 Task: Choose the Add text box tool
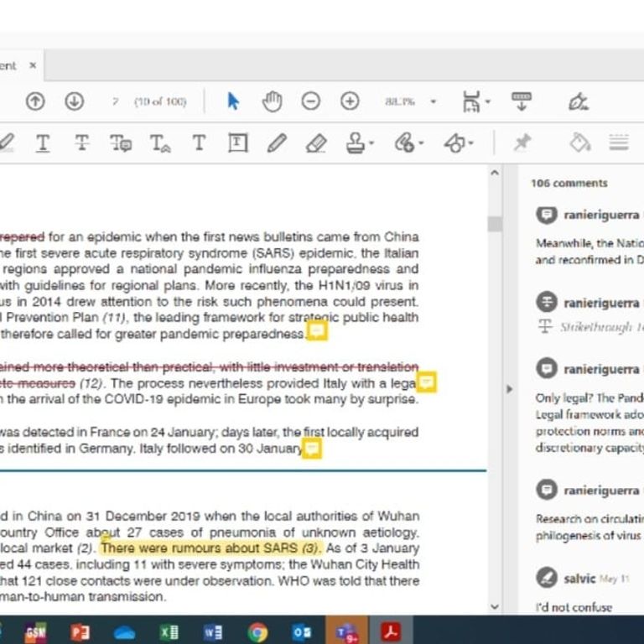click(x=238, y=143)
